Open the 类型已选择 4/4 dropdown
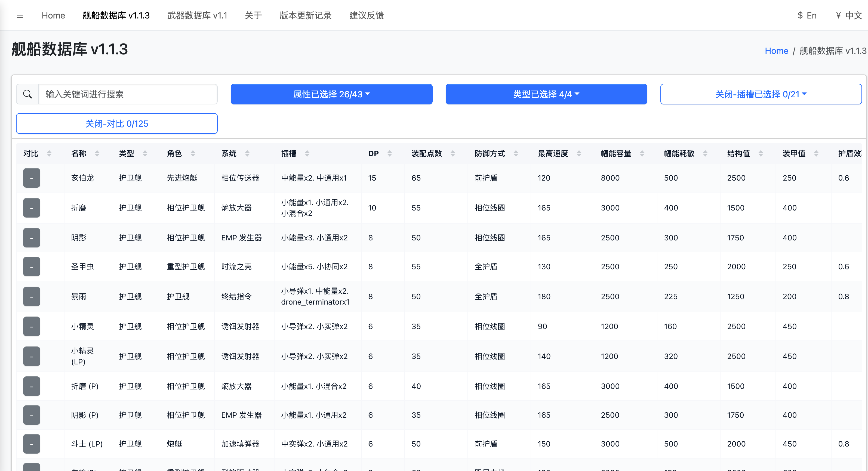 pyautogui.click(x=546, y=94)
